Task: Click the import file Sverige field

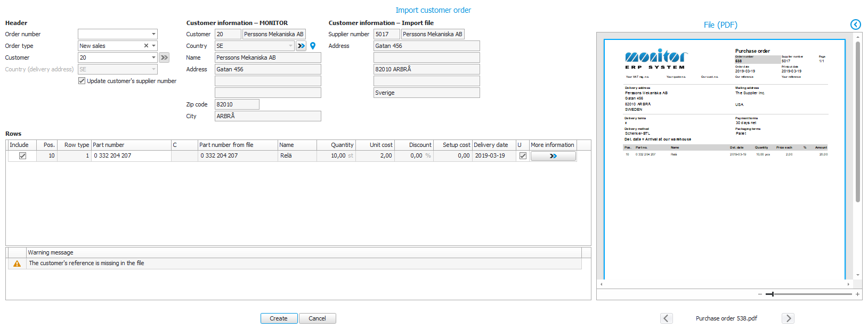Action: pyautogui.click(x=427, y=93)
